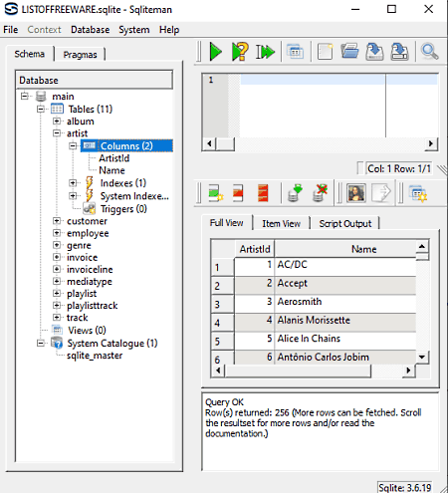Click the Database tree header
Viewport: 448px width, 493px height.
click(95, 80)
